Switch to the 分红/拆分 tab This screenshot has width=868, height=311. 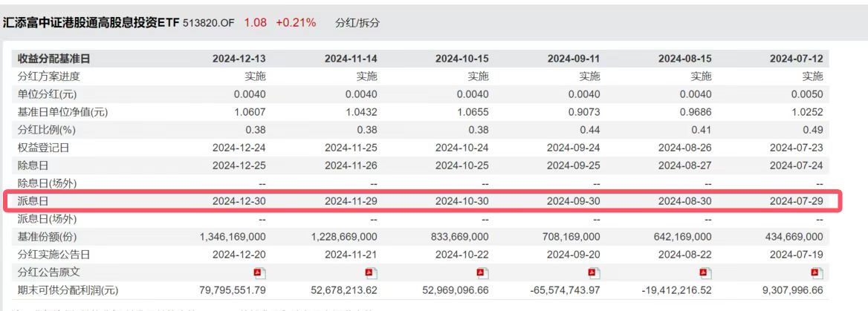click(x=357, y=23)
